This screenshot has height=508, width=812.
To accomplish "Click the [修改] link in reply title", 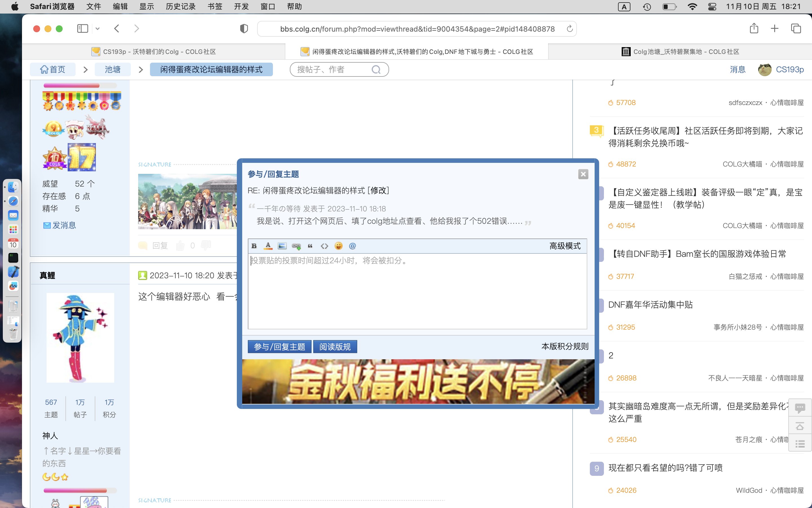I will (x=378, y=190).
